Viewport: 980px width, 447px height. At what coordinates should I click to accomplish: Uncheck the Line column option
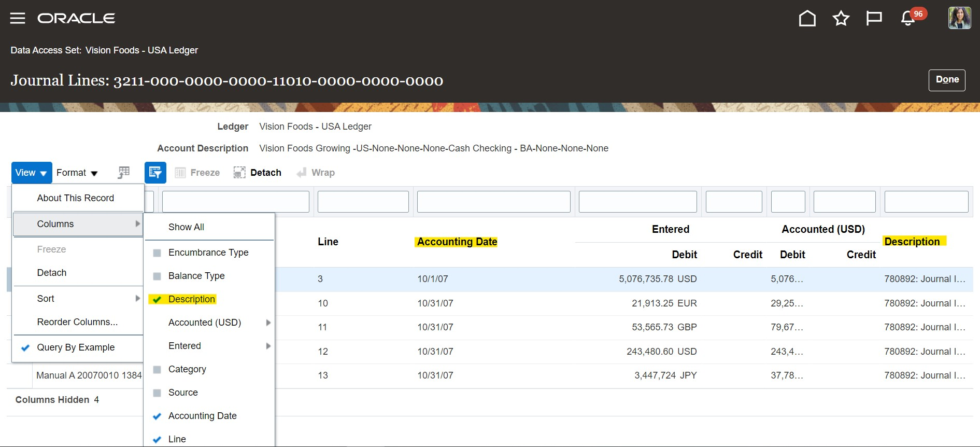tap(209, 439)
